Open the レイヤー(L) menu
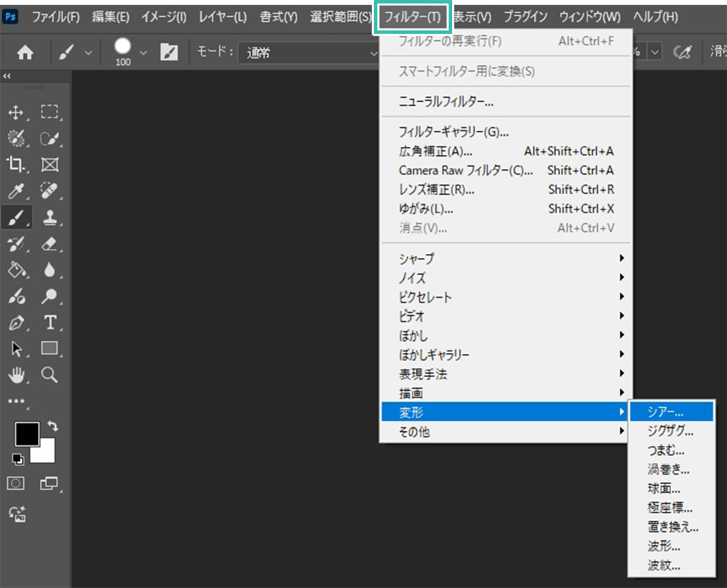Image resolution: width=727 pixels, height=588 pixels. coord(222,17)
